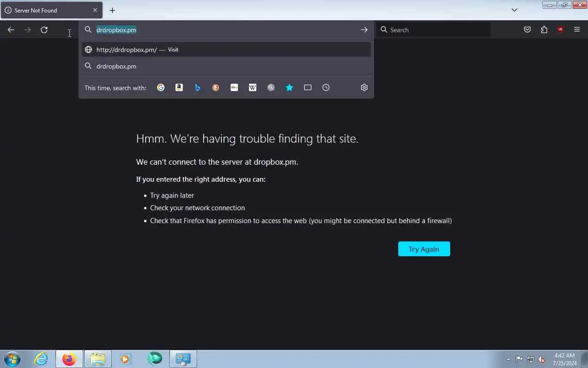Click the control panel taskbar item
Screen dimensions: 588x368
[183, 359]
